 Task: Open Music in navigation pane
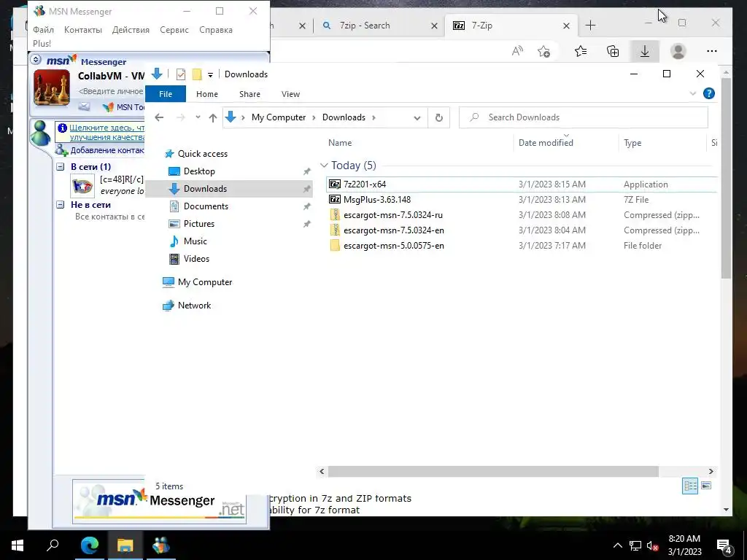click(196, 241)
